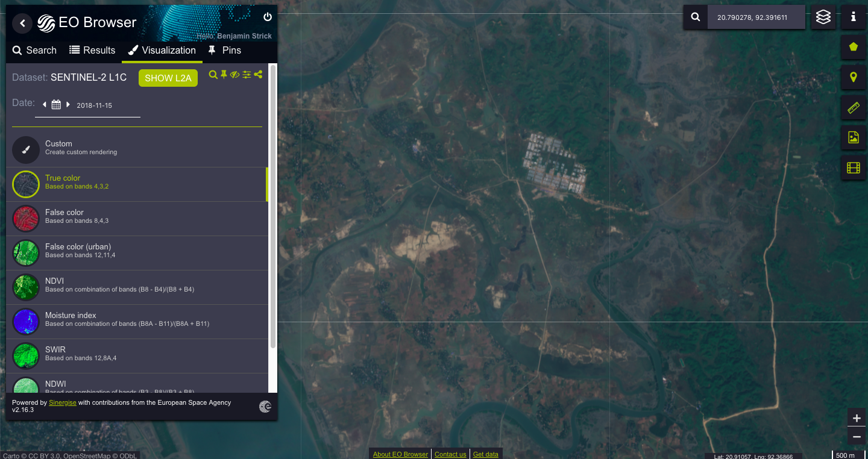Open About EO Browser link

pyautogui.click(x=400, y=454)
